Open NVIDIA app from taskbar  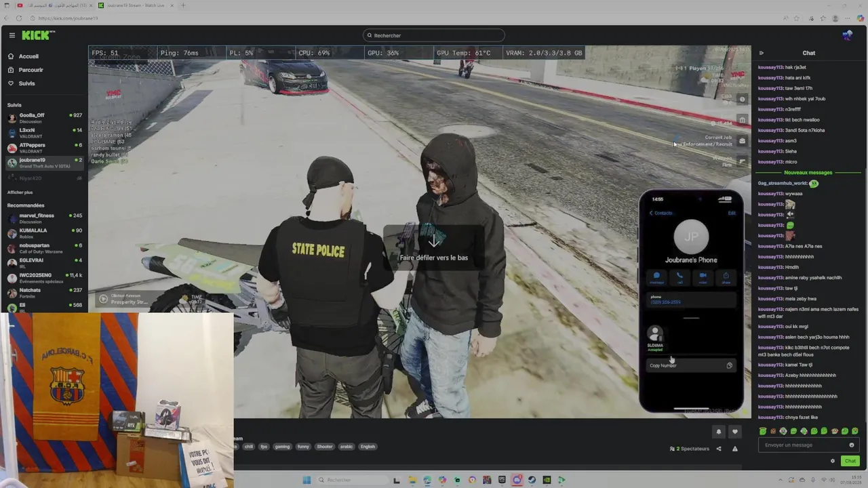click(547, 480)
